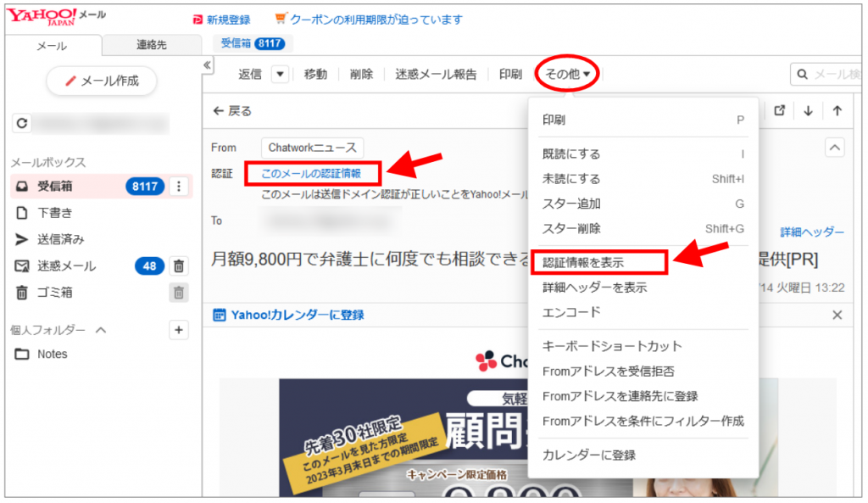Choose エンコード menu item
This screenshot has height=503, width=868.
643,312
